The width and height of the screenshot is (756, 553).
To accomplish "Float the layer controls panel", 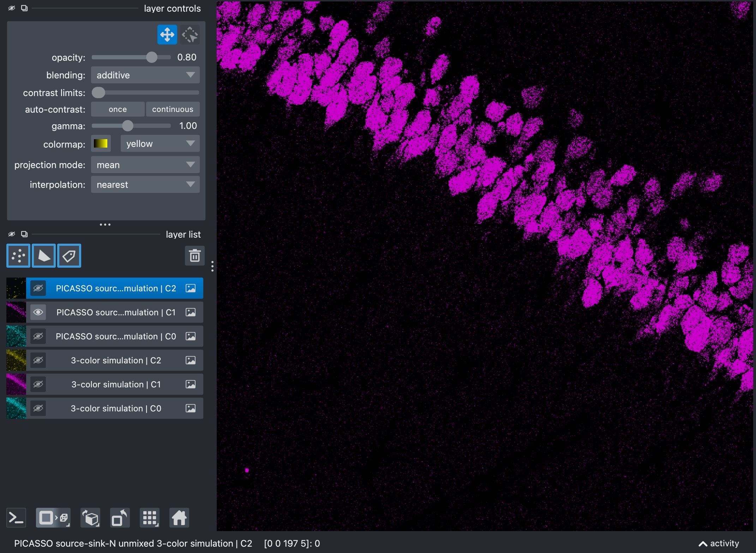I will pos(24,8).
